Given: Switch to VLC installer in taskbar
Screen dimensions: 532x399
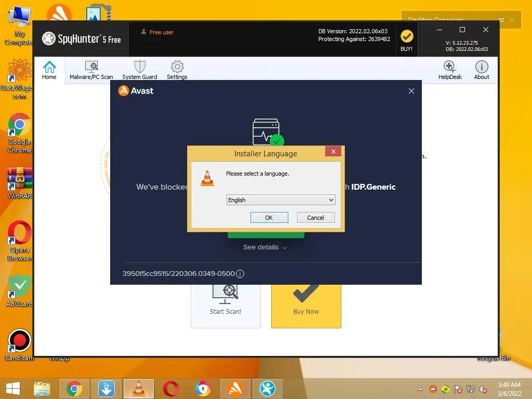Looking at the screenshot, I should (138, 389).
